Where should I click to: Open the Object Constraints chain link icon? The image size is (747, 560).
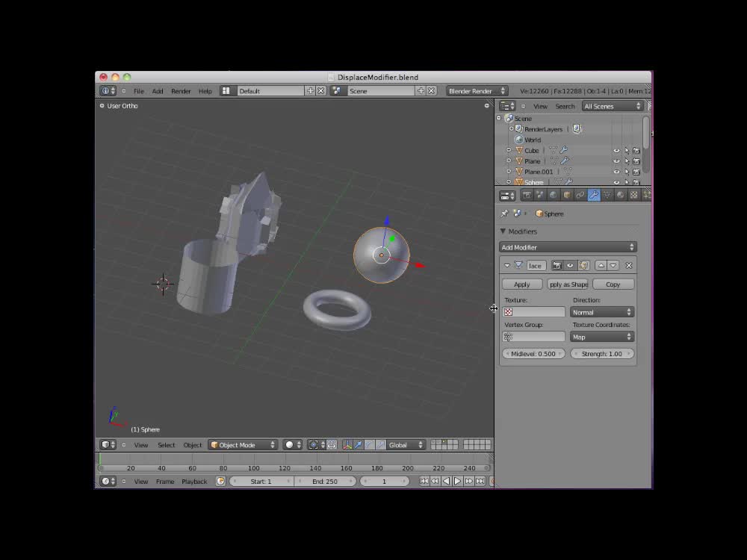[x=580, y=195]
